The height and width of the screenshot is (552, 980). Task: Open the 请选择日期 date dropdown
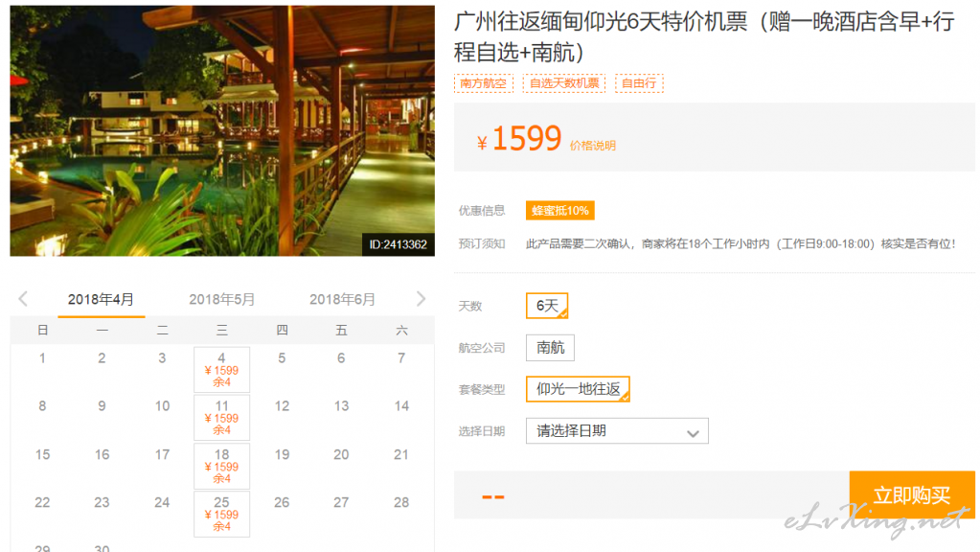click(x=617, y=430)
